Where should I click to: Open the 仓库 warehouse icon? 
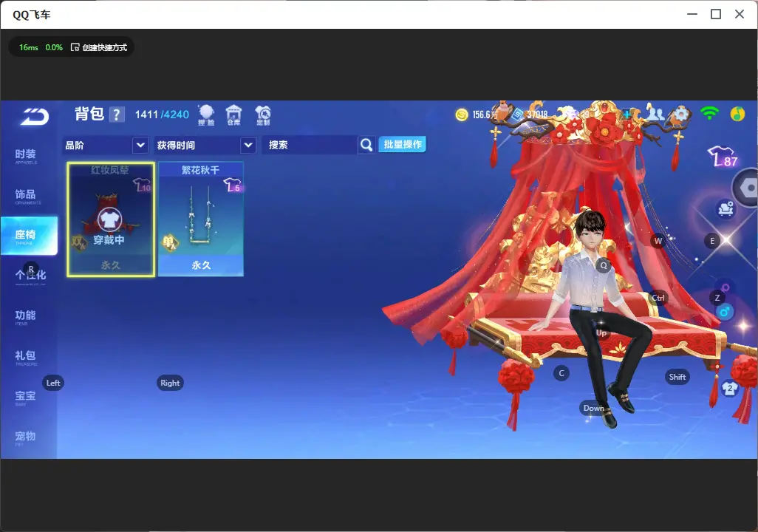(233, 115)
